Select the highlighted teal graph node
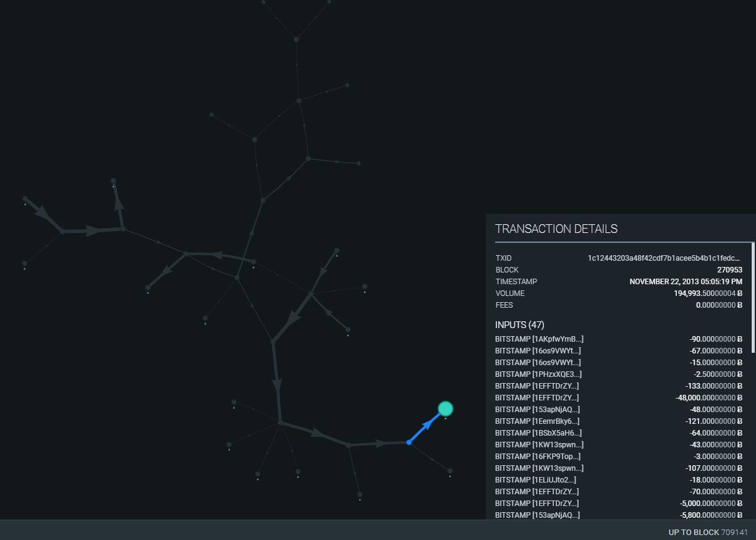The width and height of the screenshot is (756, 540). click(445, 408)
